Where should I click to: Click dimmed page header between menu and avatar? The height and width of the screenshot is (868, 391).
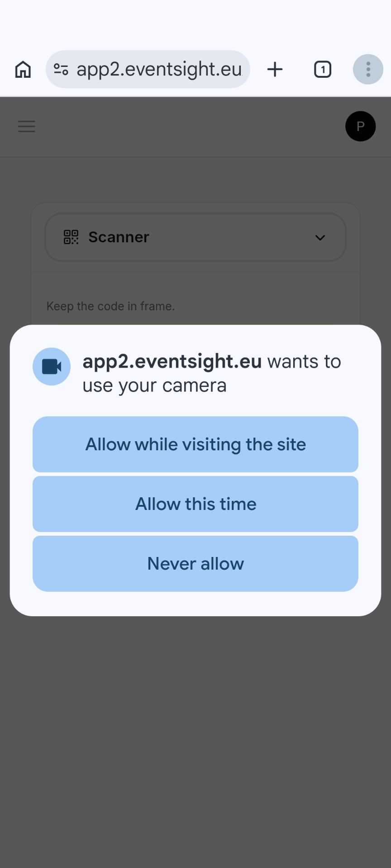pyautogui.click(x=190, y=127)
